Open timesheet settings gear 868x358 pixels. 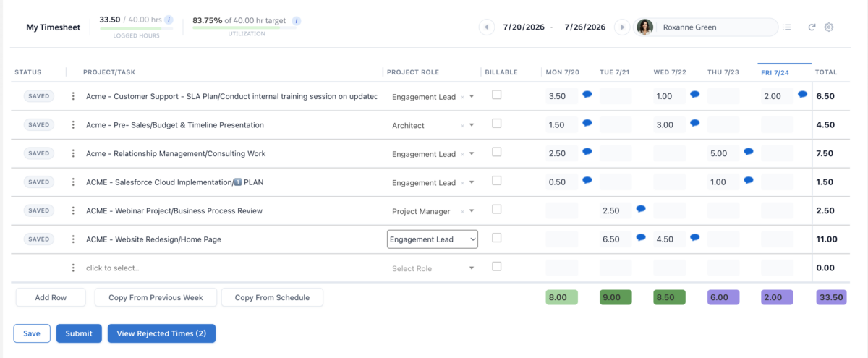tap(829, 27)
